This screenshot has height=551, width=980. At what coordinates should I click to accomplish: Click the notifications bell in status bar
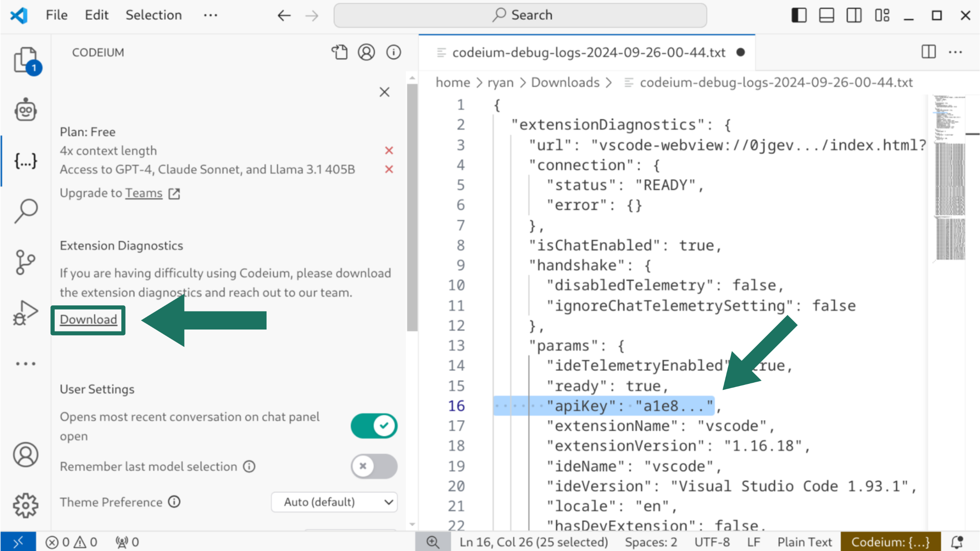(x=957, y=542)
